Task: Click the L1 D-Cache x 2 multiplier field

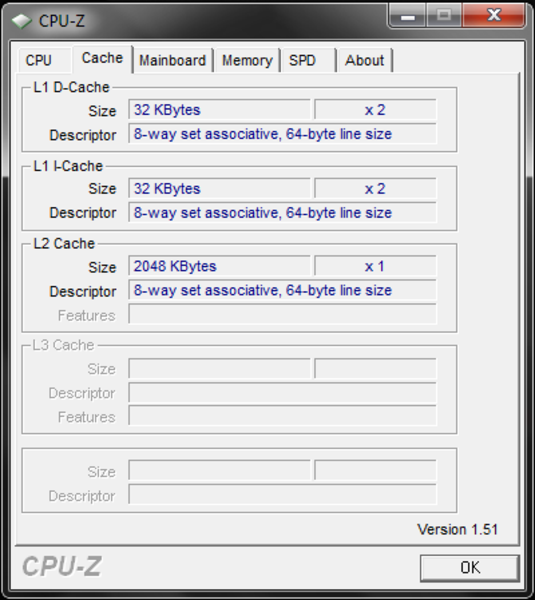Action: tap(375, 110)
